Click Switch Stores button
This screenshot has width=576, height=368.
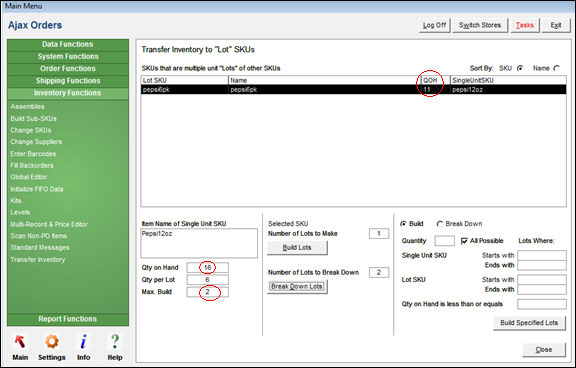(480, 25)
